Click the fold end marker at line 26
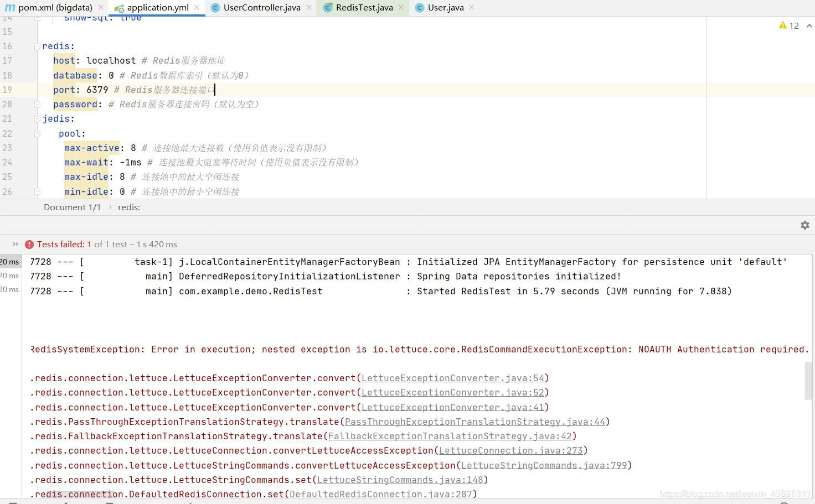Image resolution: width=815 pixels, height=504 pixels. (x=37, y=191)
